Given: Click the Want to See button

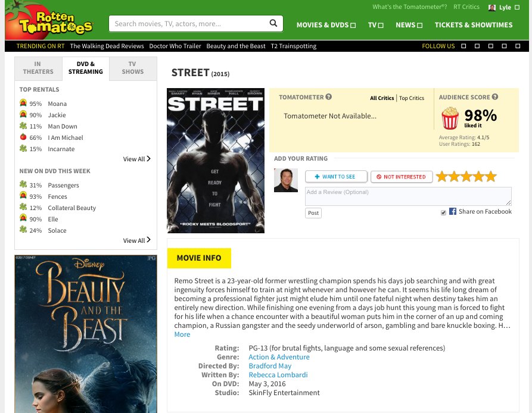Looking at the screenshot, I should 336,177.
